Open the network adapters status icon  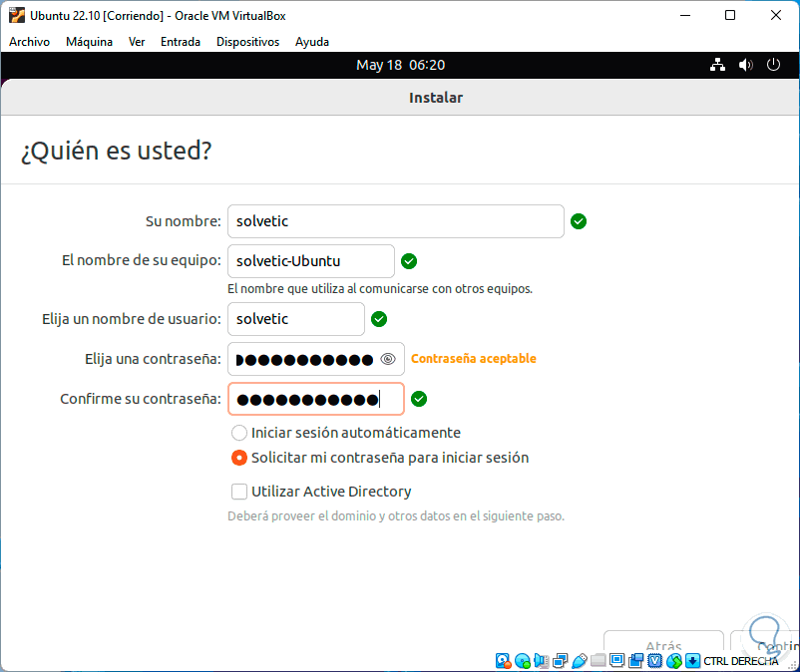(x=561, y=661)
